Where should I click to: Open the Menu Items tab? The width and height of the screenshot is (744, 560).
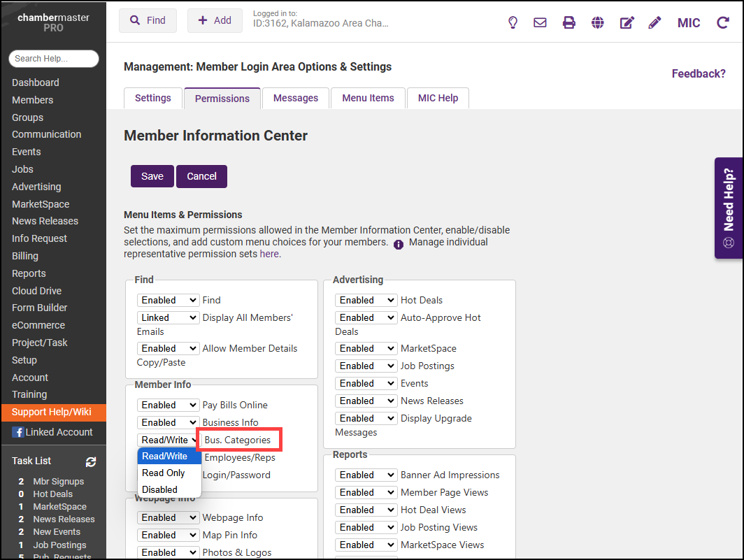coord(368,98)
